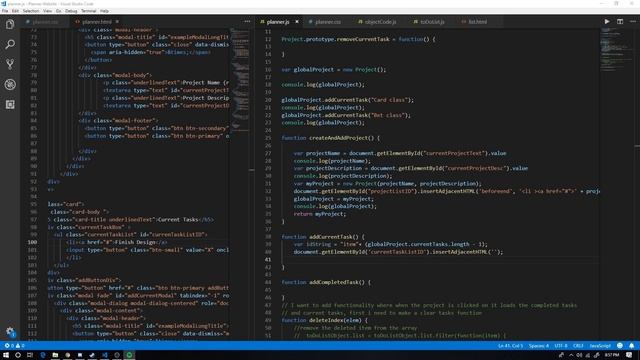This screenshot has width=640, height=360.
Task: Open the Explorer view in the activity bar
Action: pyautogui.click(x=10, y=24)
